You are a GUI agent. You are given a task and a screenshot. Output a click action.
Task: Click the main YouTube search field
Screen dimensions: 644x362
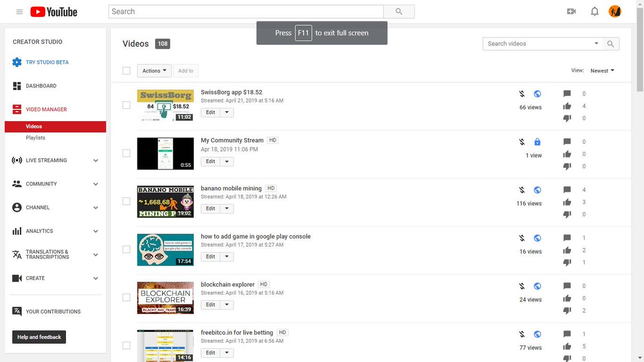(x=246, y=11)
